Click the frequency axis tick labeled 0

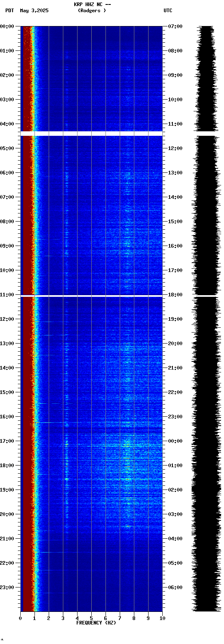[x=20, y=618]
